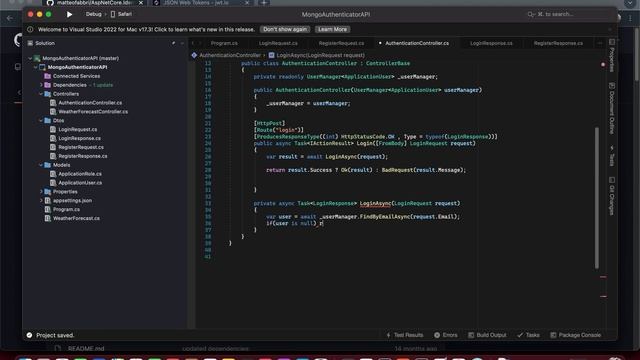Screen dimensions: 640x360
Task: Collapse the Models folder
Action: point(41,165)
